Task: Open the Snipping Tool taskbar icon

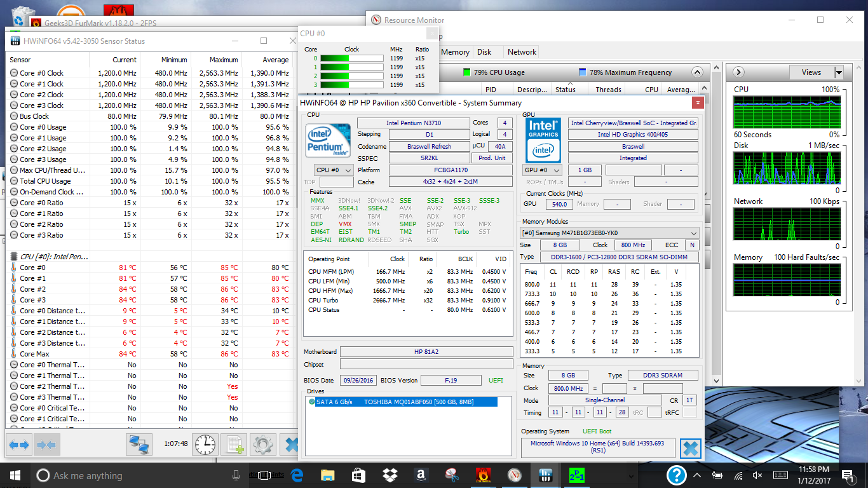Action: [452, 475]
